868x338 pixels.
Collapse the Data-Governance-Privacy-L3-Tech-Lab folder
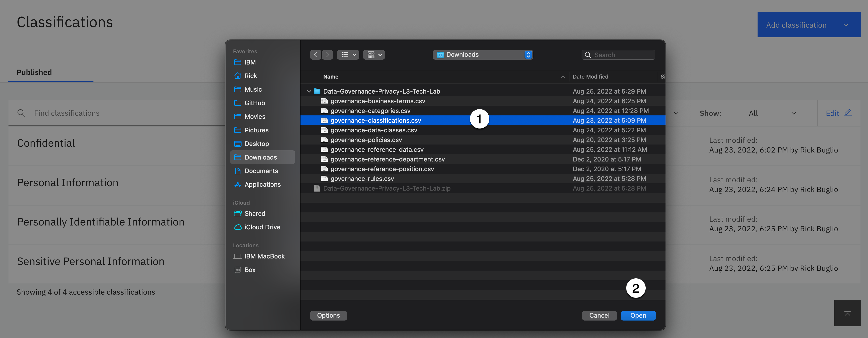[x=309, y=91]
